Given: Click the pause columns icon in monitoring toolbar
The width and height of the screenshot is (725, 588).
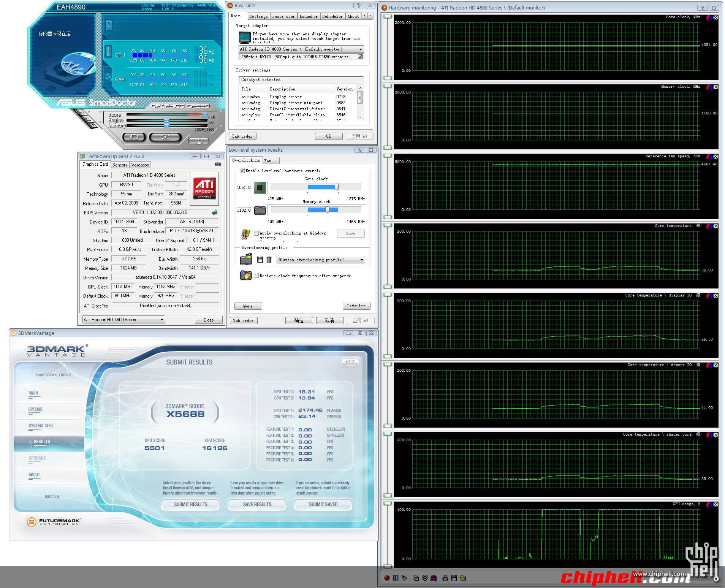Looking at the screenshot, I should (396, 578).
